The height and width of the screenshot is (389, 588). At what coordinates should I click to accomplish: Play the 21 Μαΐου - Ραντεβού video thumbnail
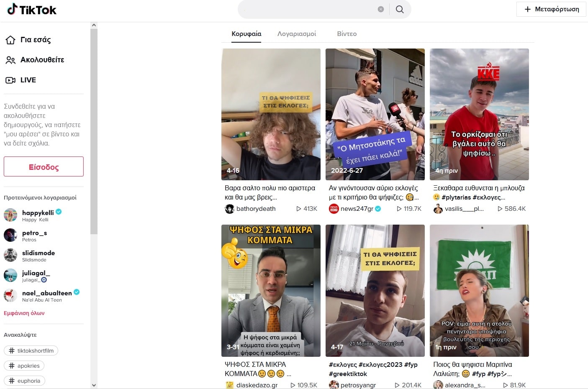point(375,291)
